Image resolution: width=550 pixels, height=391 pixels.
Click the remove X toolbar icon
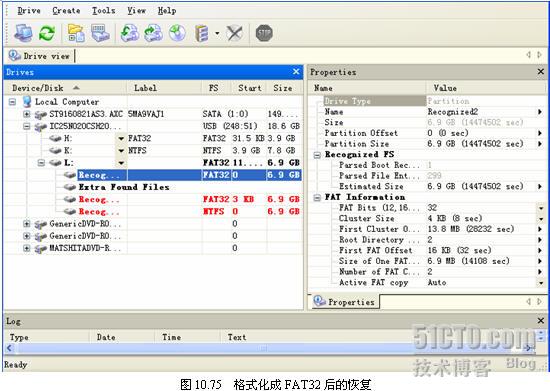pyautogui.click(x=235, y=33)
